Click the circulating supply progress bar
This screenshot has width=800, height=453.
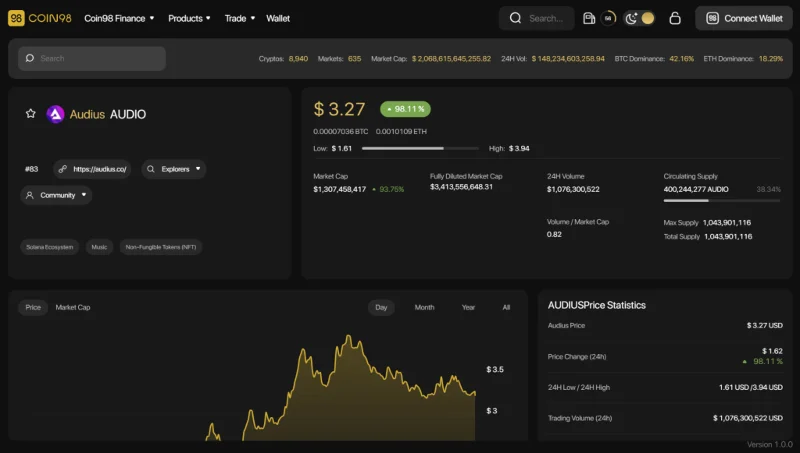coord(721,200)
